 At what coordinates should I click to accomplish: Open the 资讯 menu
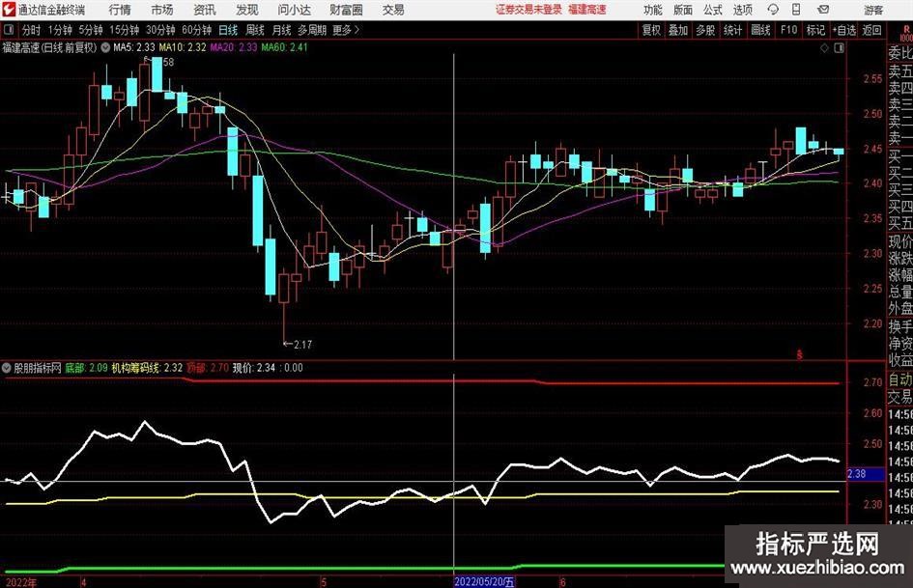click(x=205, y=10)
